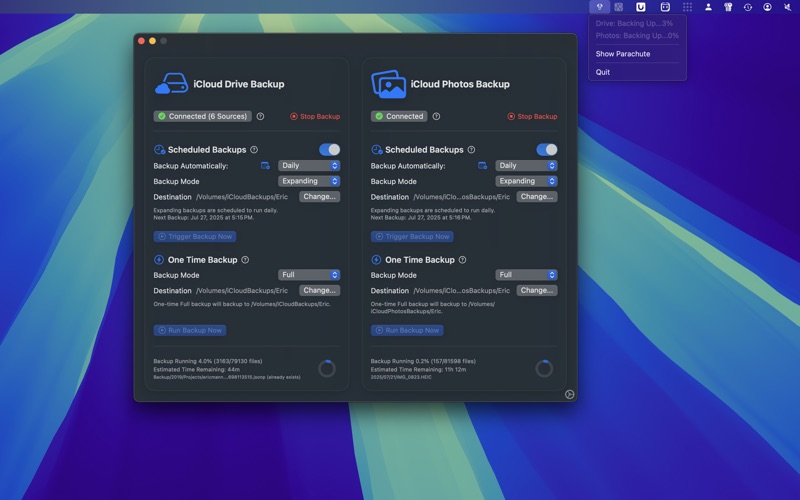Click calendar icon beside Photos Backup Automatically
The image size is (800, 500).
482,165
